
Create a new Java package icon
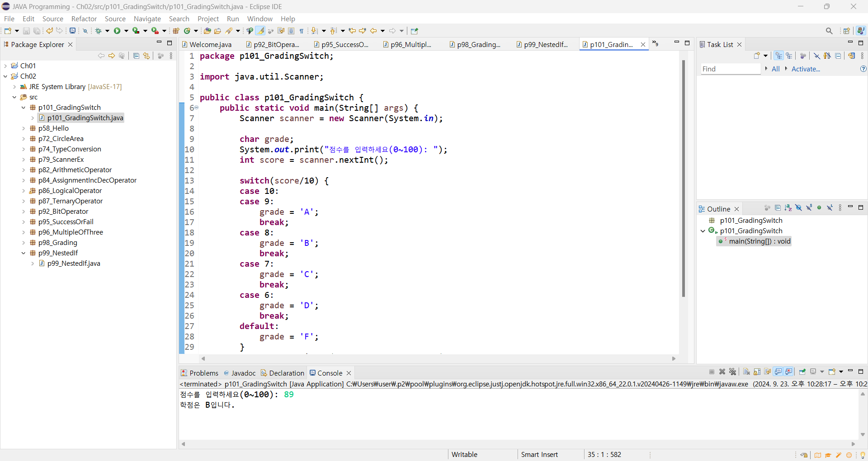coord(176,31)
